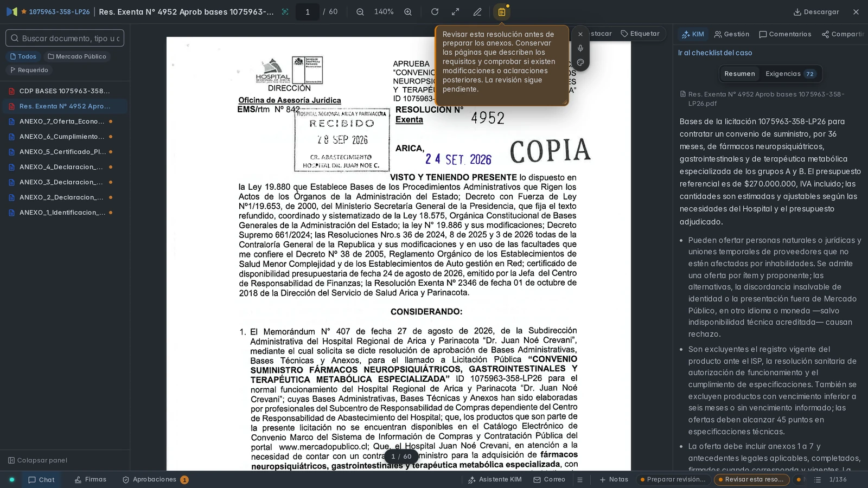The image size is (868, 488).
Task: Open the 'Preparar revisión' note chip
Action: (x=673, y=479)
